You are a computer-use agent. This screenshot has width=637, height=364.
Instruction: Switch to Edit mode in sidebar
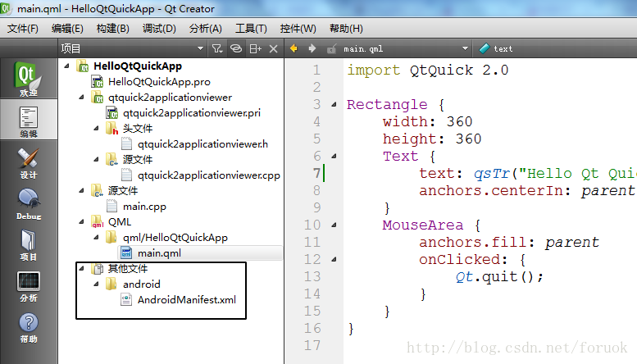[x=29, y=121]
